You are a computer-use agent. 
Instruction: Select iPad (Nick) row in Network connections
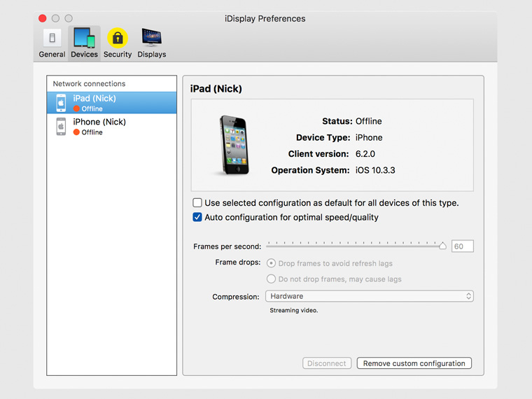(112, 103)
